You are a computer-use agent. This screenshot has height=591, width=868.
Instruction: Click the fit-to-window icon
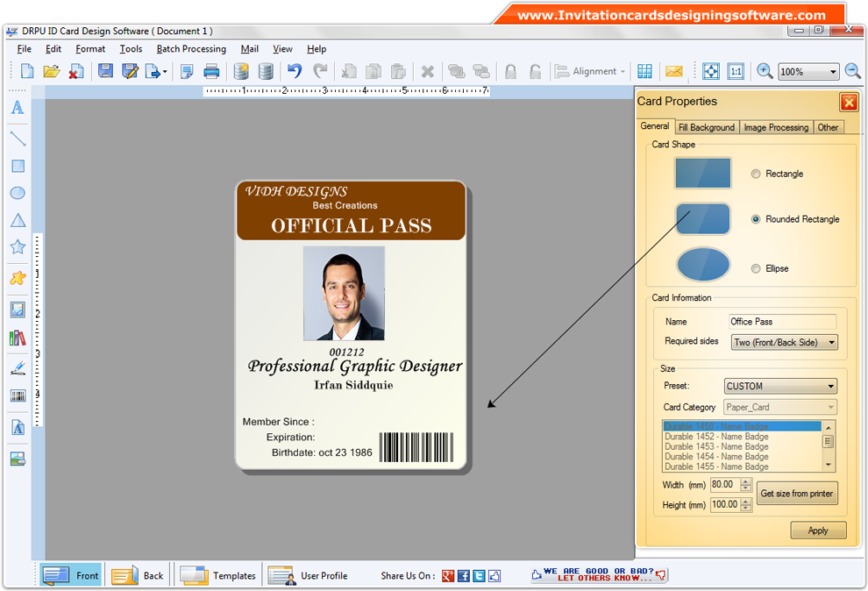coord(711,71)
